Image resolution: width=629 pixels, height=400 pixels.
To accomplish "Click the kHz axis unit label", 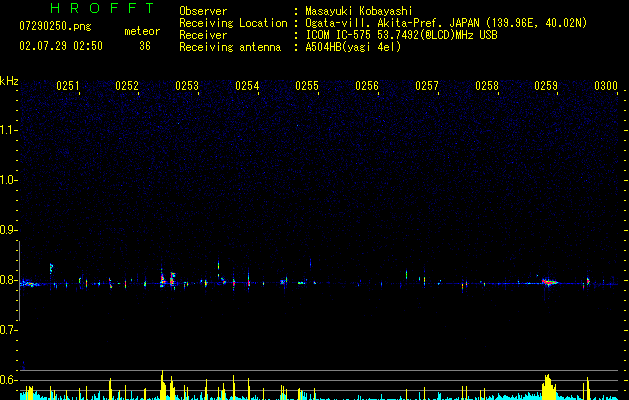I will pos(9,81).
